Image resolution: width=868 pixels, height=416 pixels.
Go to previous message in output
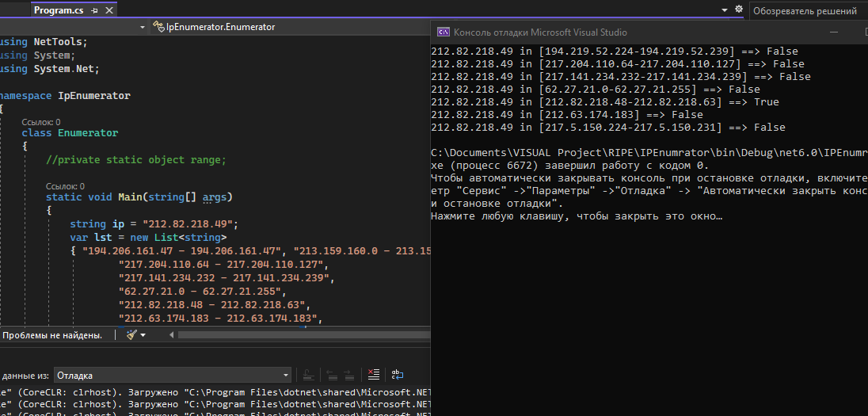331,376
